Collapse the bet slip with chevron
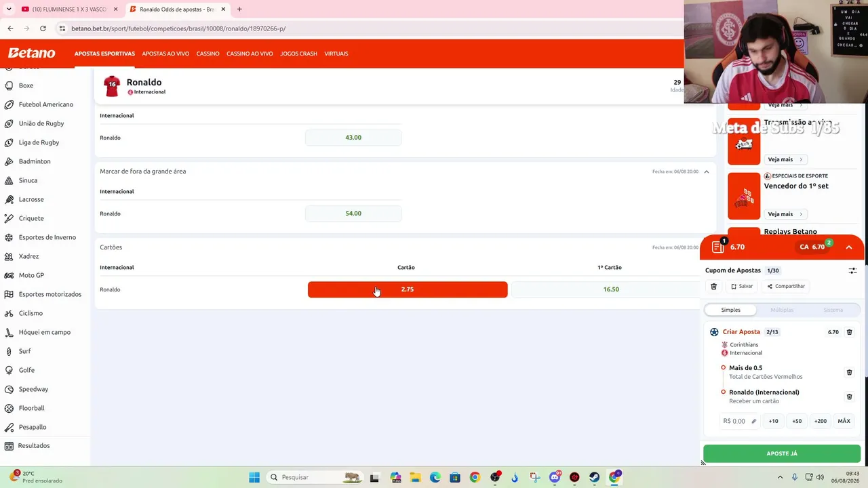 (x=848, y=247)
